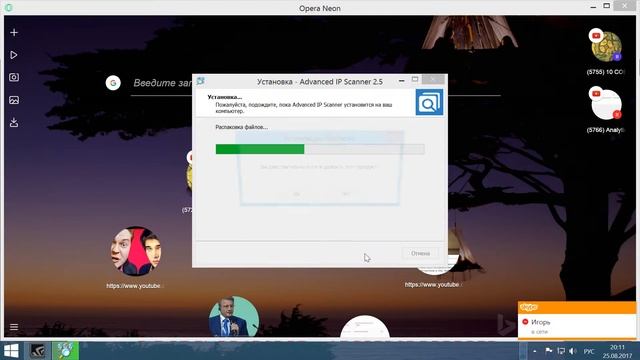The width and height of the screenshot is (640, 360).
Task: Open the Skype notification from Игорь
Action: [x=577, y=326]
